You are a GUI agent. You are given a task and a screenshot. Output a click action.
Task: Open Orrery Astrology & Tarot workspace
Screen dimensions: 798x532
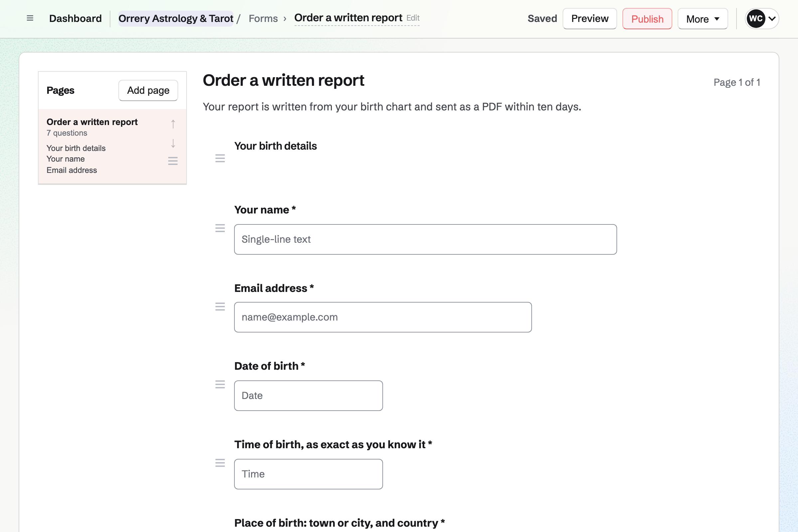176,18
